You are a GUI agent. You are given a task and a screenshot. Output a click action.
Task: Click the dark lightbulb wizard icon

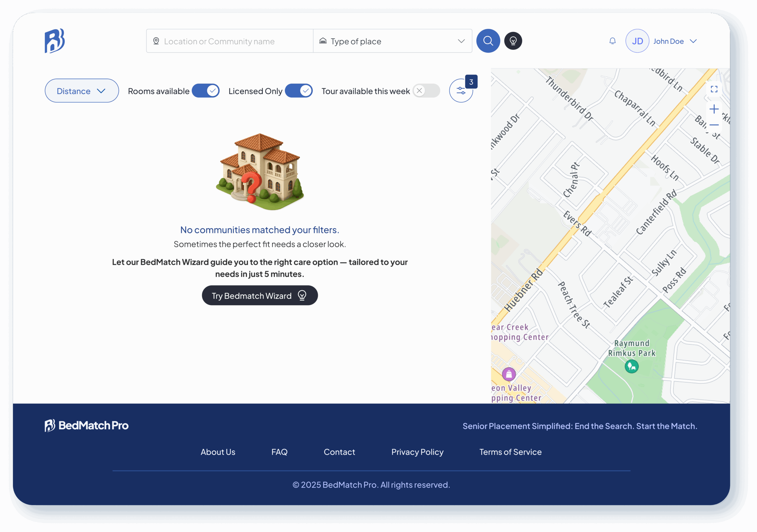pyautogui.click(x=513, y=41)
